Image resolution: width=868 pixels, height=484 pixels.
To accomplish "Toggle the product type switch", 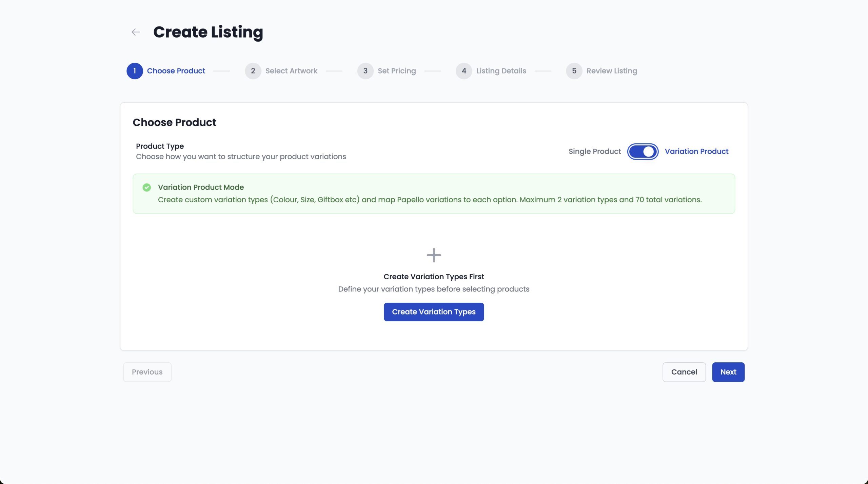I will [x=643, y=152].
